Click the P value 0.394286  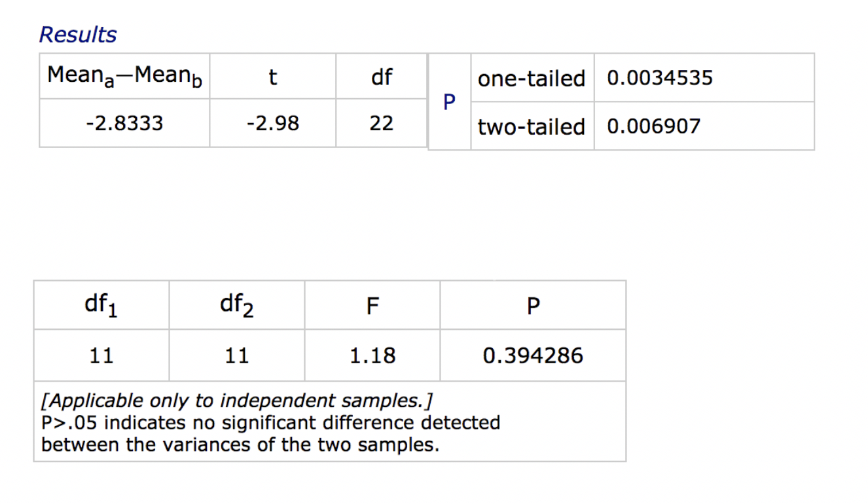(x=533, y=355)
